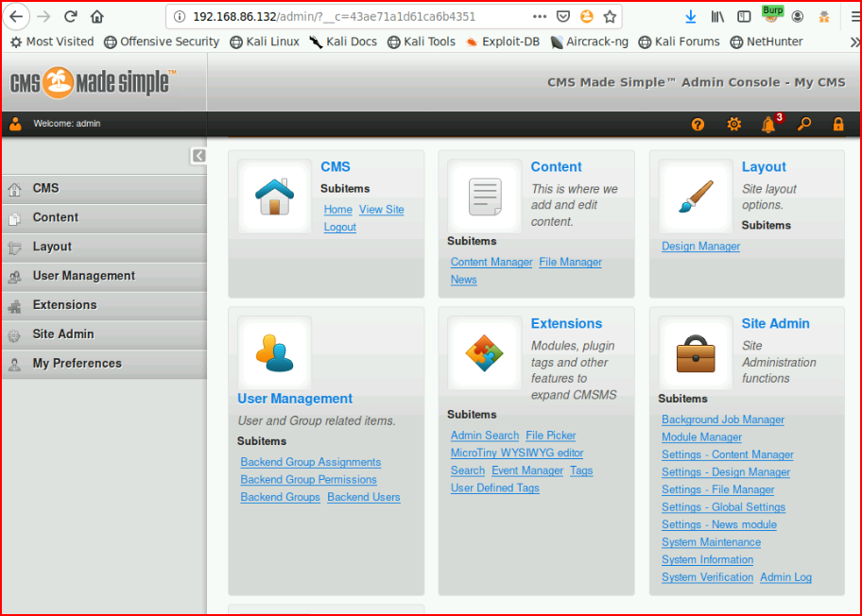Open the settings gear icon in header
This screenshot has height=616, width=862.
coord(733,124)
